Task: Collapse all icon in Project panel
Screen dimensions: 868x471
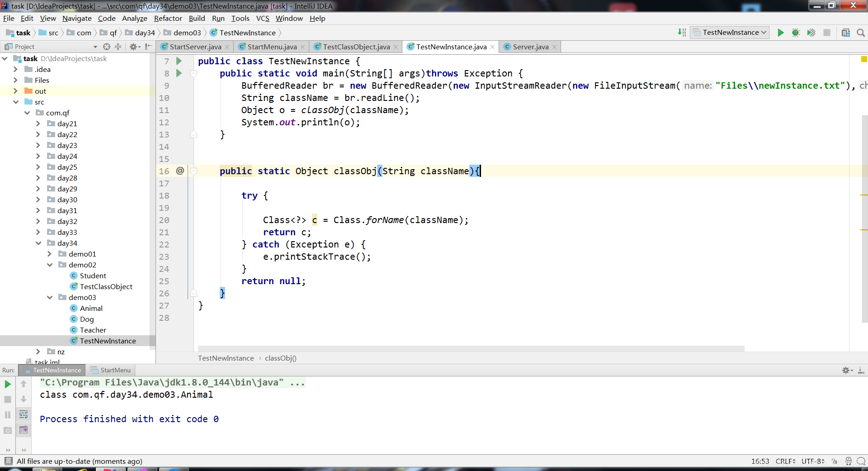Action: coord(118,47)
